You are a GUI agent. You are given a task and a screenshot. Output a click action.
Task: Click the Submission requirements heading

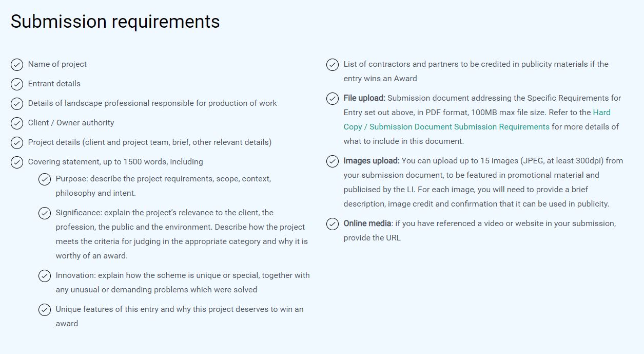point(115,22)
